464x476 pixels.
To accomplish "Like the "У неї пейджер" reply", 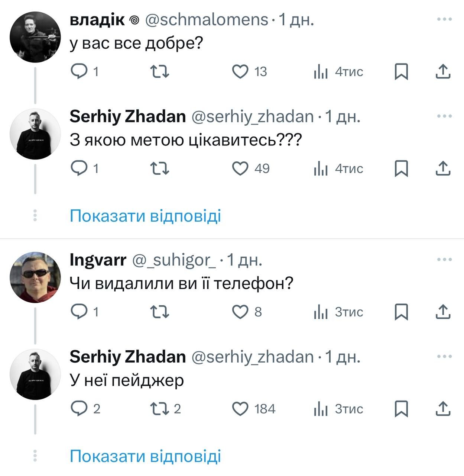I will pos(240,409).
